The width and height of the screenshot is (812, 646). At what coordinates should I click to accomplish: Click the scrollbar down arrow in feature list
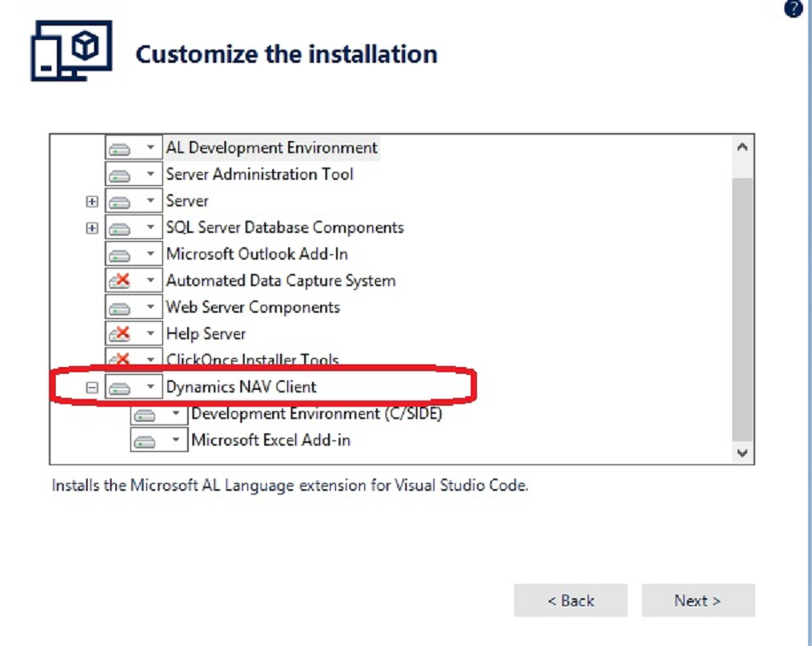(x=742, y=454)
